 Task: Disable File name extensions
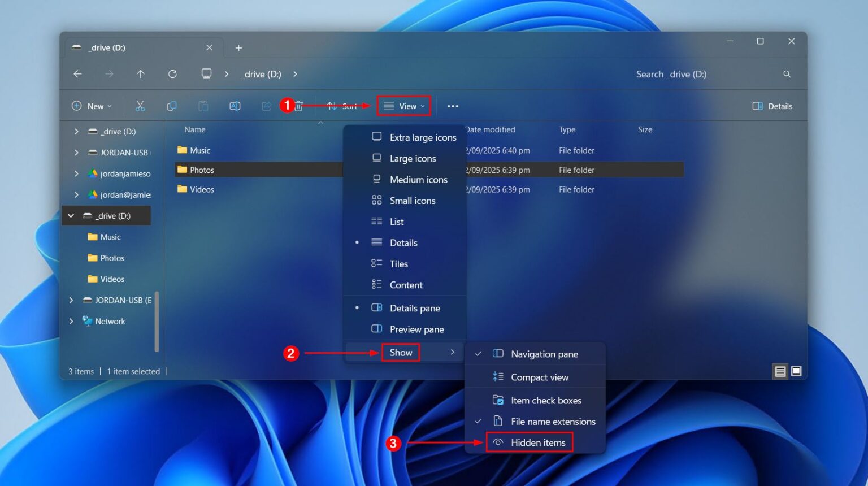(553, 421)
